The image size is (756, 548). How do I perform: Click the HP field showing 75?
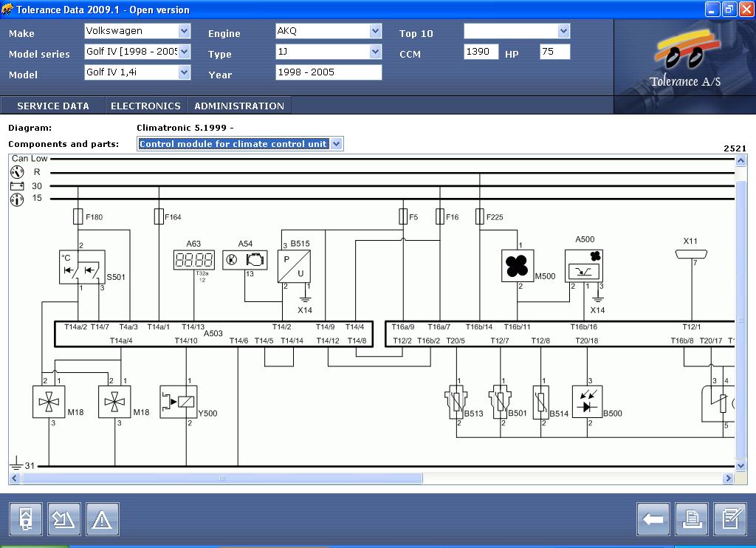(x=555, y=52)
